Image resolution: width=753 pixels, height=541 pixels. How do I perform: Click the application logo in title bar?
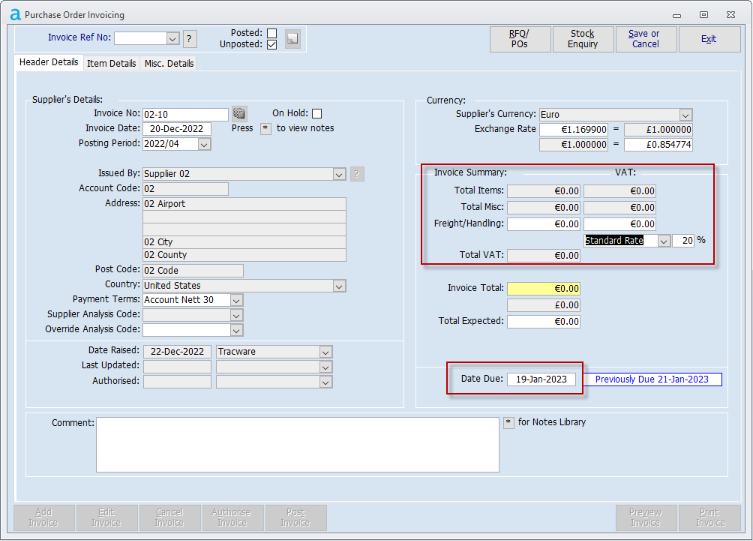click(x=15, y=14)
